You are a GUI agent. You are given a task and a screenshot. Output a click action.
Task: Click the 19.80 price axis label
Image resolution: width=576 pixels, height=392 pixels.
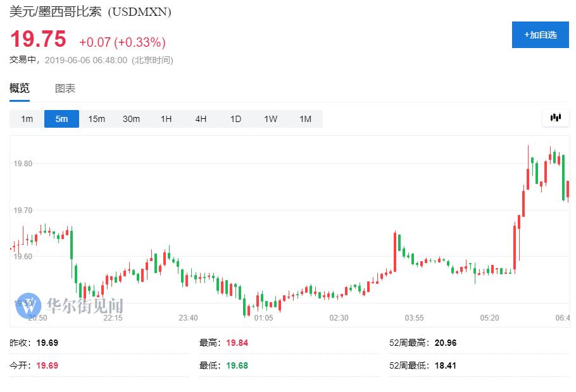[23, 164]
